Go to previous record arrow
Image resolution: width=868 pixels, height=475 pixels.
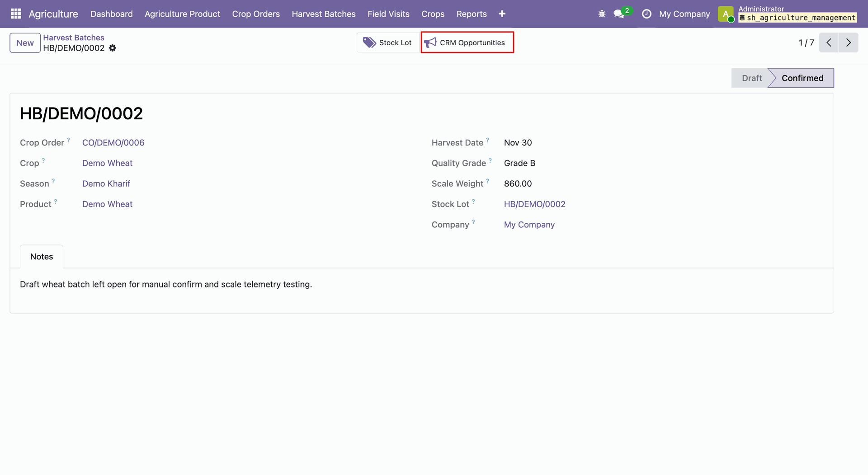(829, 42)
